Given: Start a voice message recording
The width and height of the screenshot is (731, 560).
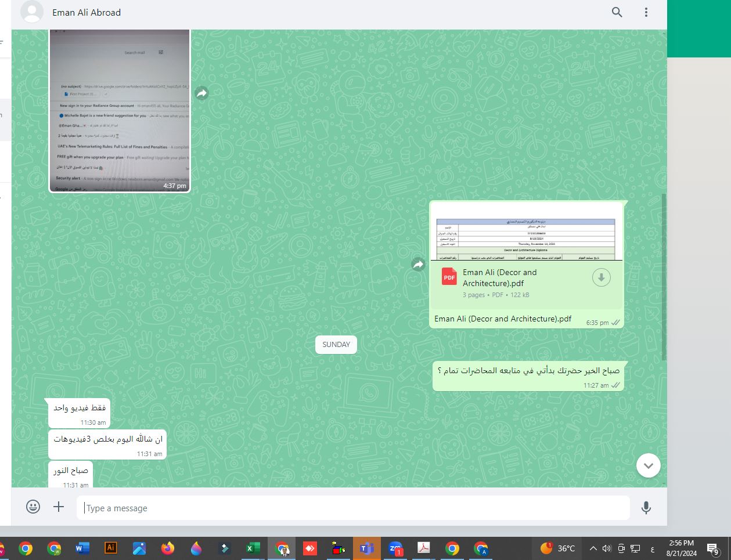Looking at the screenshot, I should (x=646, y=508).
